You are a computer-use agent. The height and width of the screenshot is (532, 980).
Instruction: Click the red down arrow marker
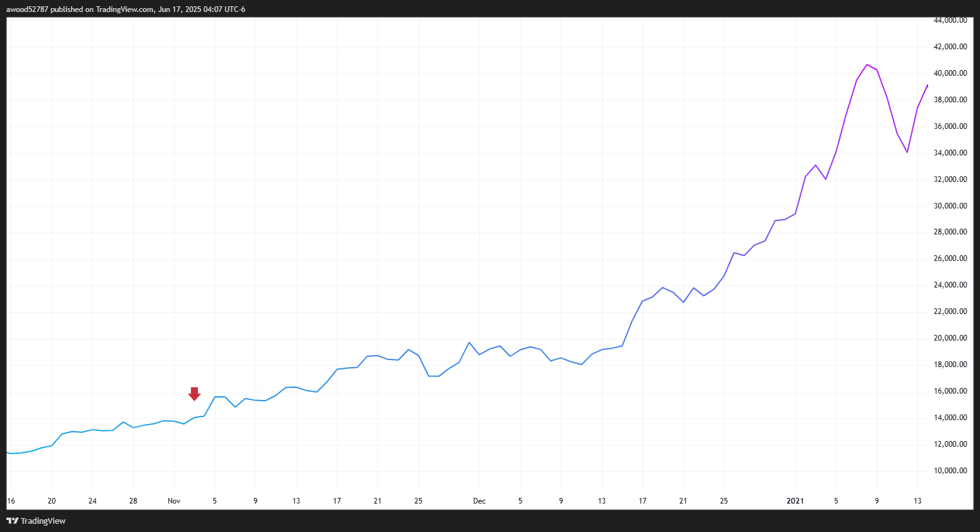[x=194, y=394]
